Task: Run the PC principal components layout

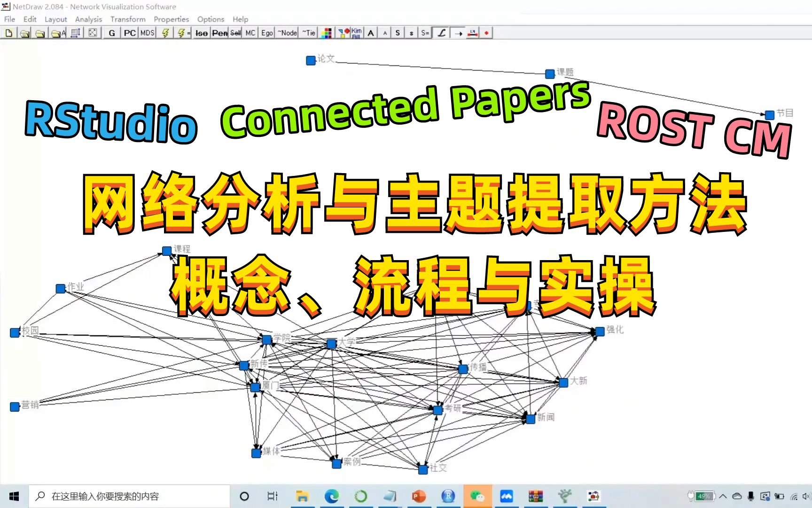Action: click(130, 33)
